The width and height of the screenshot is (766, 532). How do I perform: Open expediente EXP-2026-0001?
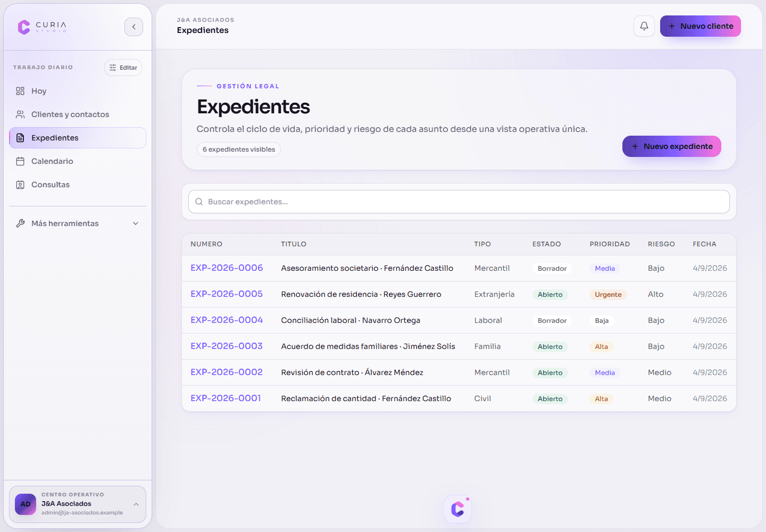(226, 398)
